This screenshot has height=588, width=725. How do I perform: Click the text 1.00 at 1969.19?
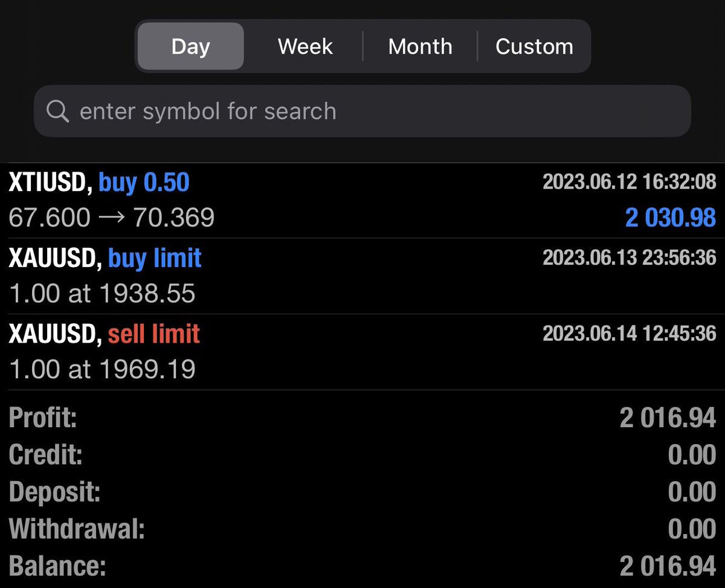click(x=102, y=369)
